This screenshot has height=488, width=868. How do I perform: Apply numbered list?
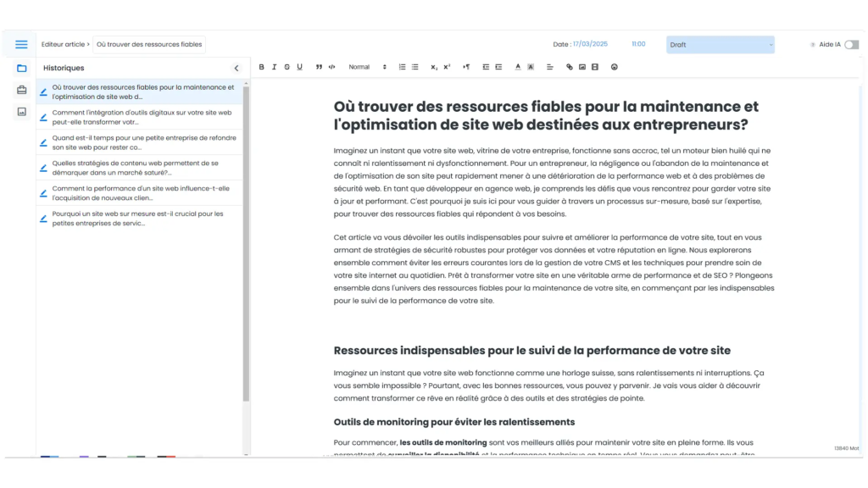(x=402, y=67)
